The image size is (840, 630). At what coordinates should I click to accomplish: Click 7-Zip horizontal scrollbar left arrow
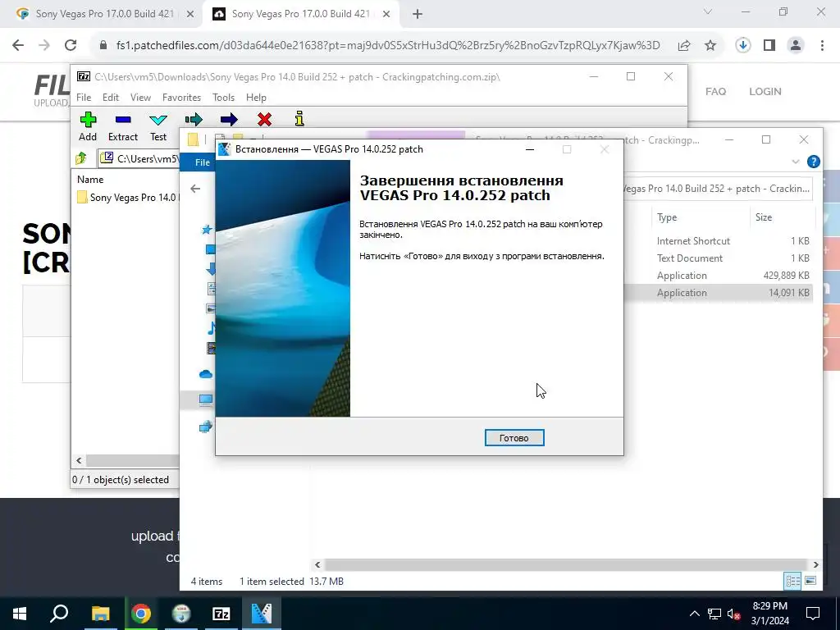(x=80, y=460)
